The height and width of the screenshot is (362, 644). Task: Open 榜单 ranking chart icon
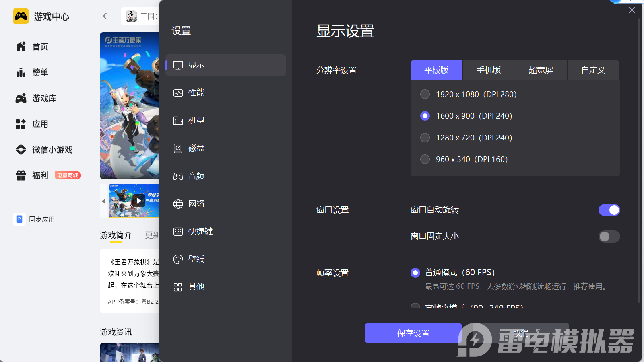pyautogui.click(x=21, y=72)
